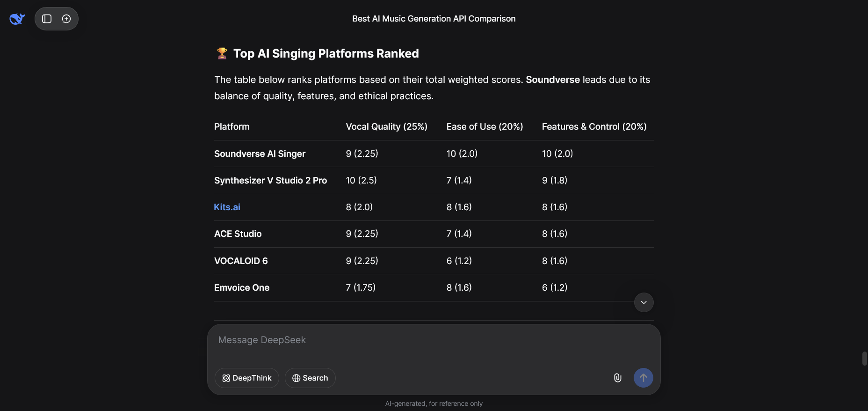Send message with the up-arrow button

[644, 378]
